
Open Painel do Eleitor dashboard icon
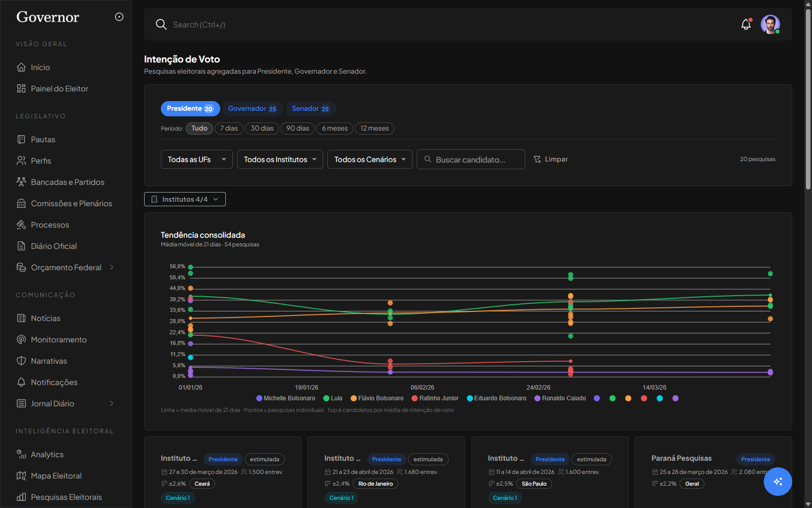[21, 88]
